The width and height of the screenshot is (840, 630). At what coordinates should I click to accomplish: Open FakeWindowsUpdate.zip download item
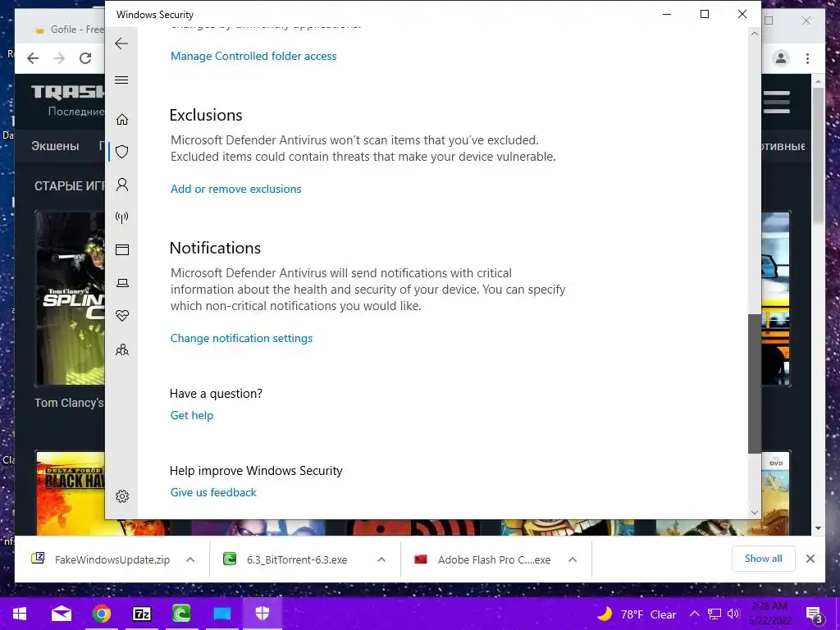point(101,559)
